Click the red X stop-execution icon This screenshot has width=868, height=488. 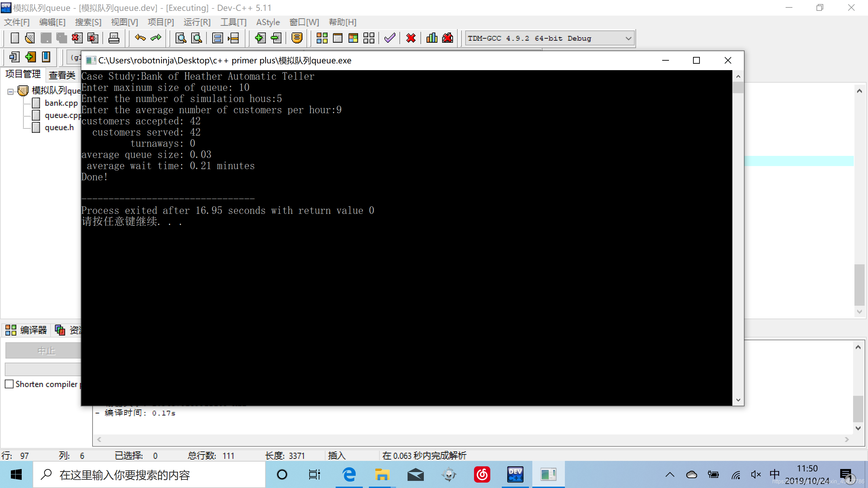click(x=411, y=38)
